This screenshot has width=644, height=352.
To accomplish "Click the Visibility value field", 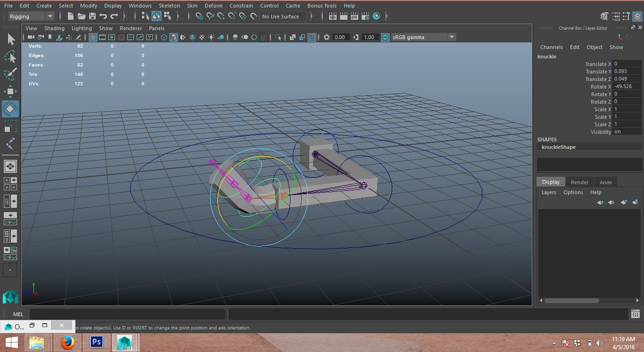I will click(x=627, y=132).
